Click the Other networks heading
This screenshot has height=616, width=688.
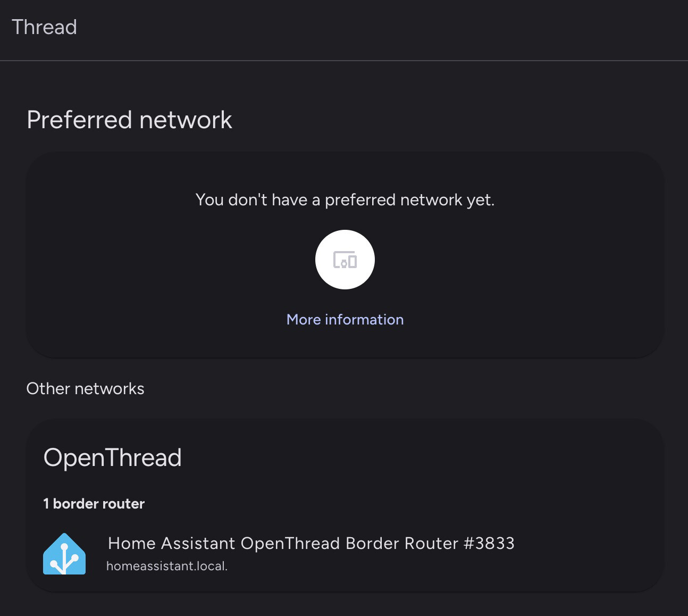(85, 388)
